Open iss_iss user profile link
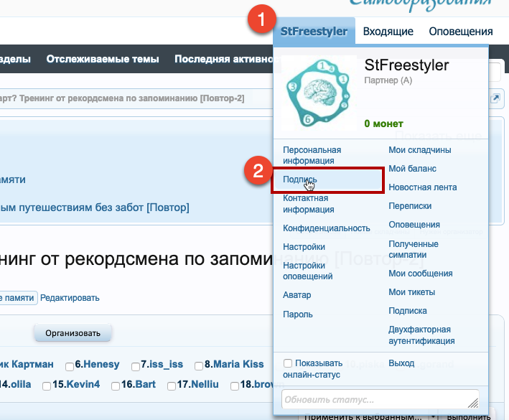The width and height of the screenshot is (509, 420). pos(167,364)
